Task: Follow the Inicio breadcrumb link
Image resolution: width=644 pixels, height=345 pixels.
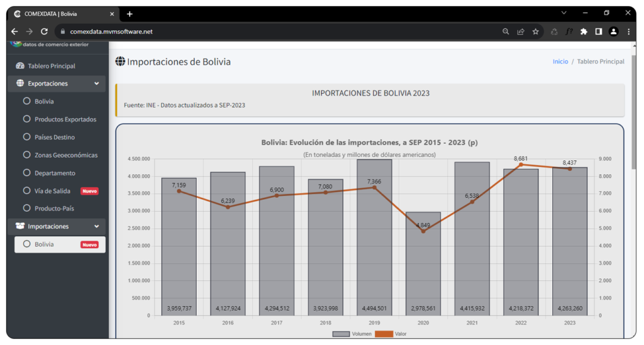Action: 560,62
